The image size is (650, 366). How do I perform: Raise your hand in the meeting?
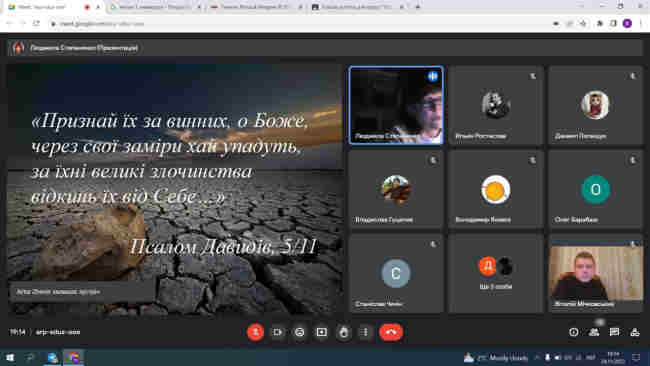[x=344, y=332]
